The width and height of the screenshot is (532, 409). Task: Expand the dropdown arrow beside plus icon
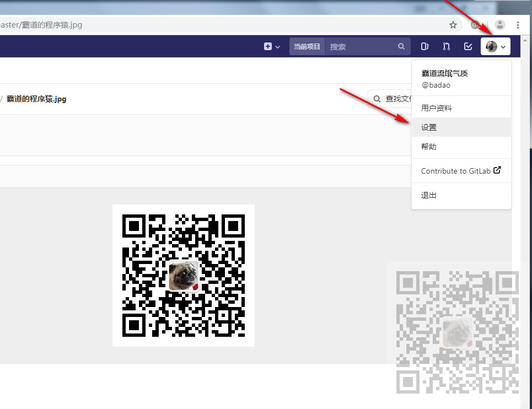pyautogui.click(x=277, y=47)
